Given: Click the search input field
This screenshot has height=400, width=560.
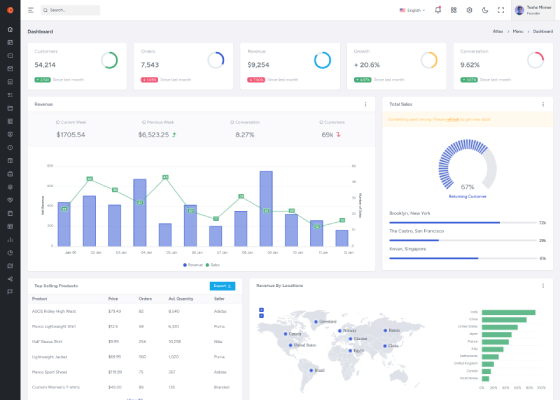Looking at the screenshot, I should (x=70, y=10).
